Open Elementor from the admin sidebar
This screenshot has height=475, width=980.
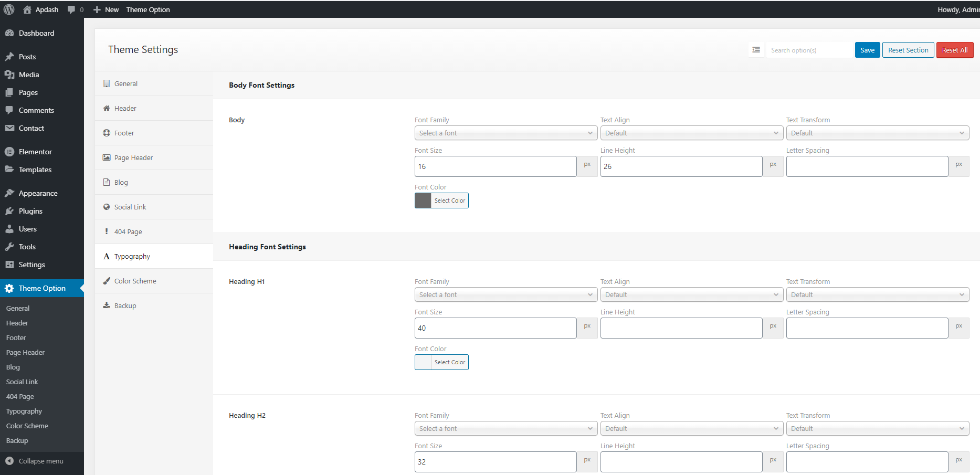pos(35,152)
